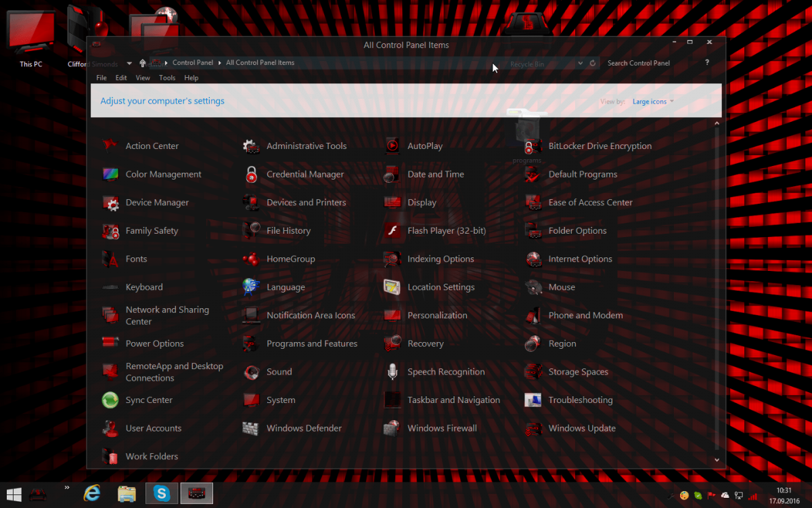Click the refresh button in address bar
The image size is (812, 508).
pyautogui.click(x=593, y=63)
